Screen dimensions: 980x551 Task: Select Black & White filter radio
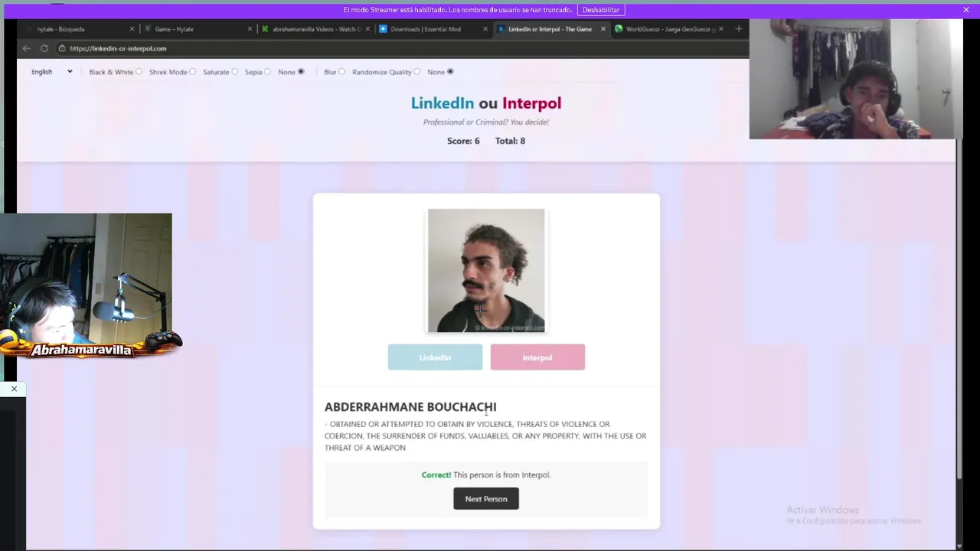(139, 72)
